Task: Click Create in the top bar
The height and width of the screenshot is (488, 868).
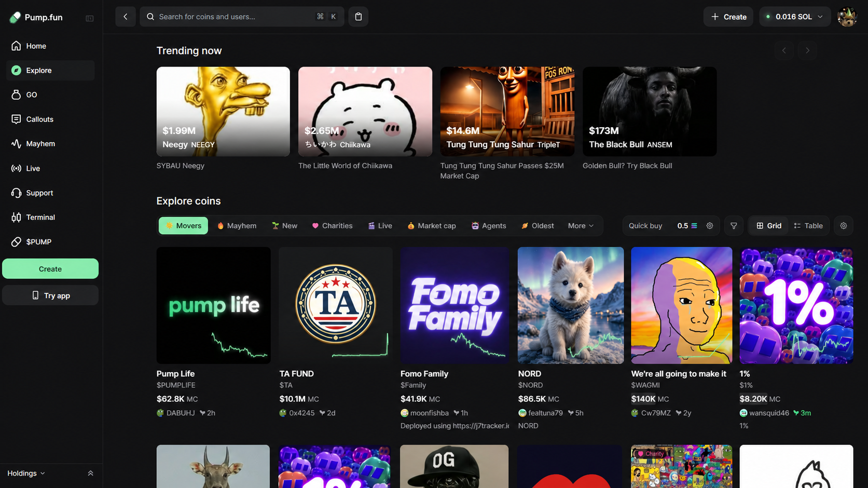Action: click(728, 17)
